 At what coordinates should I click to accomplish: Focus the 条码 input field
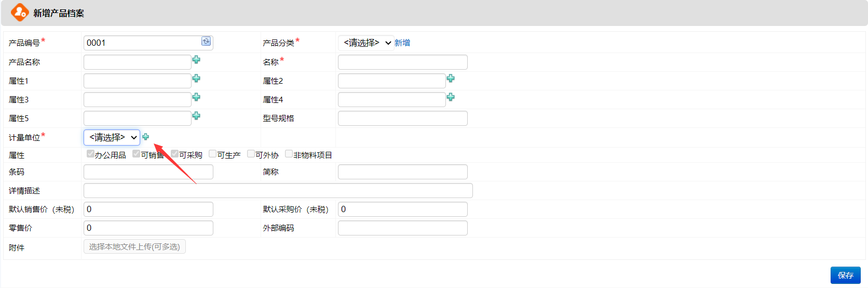[148, 172]
